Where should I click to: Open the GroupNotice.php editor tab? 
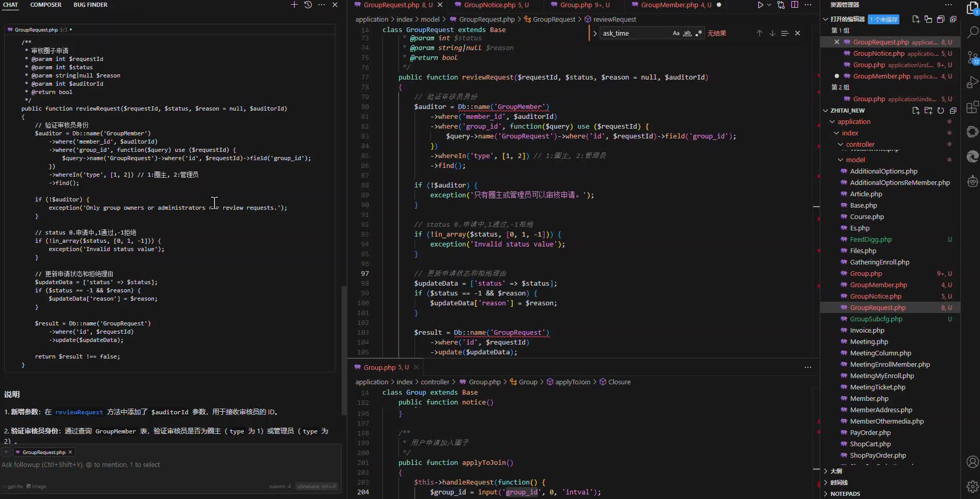[489, 5]
